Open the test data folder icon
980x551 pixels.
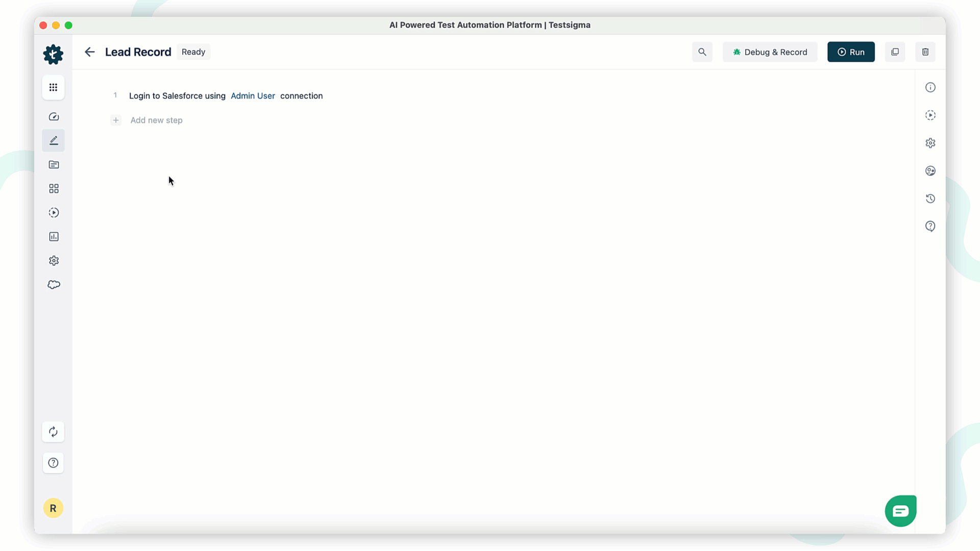pos(54,164)
